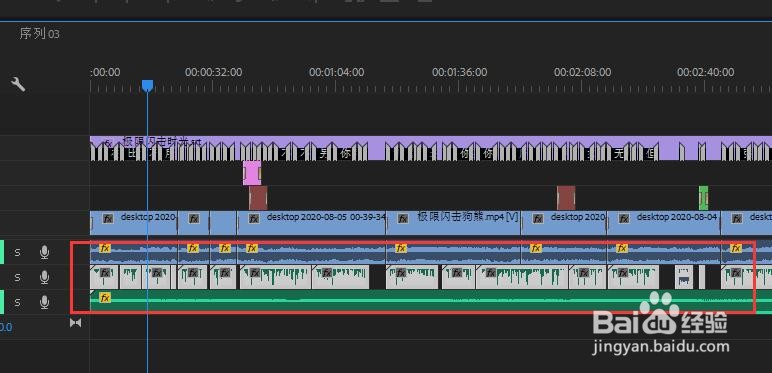Image resolution: width=772 pixels, height=373 pixels.
Task: Open timeline display settings wrench
Action: 18,85
